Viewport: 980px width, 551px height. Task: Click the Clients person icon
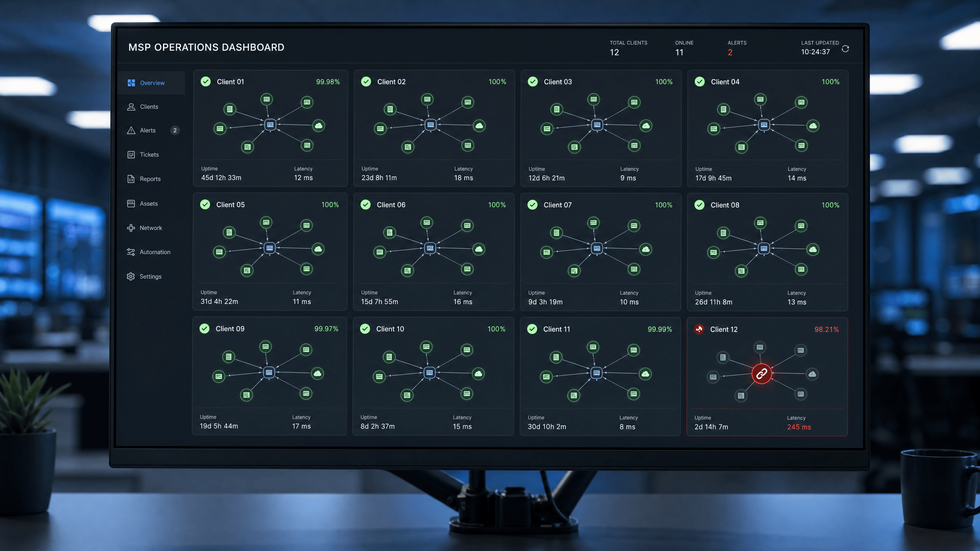[x=131, y=107]
